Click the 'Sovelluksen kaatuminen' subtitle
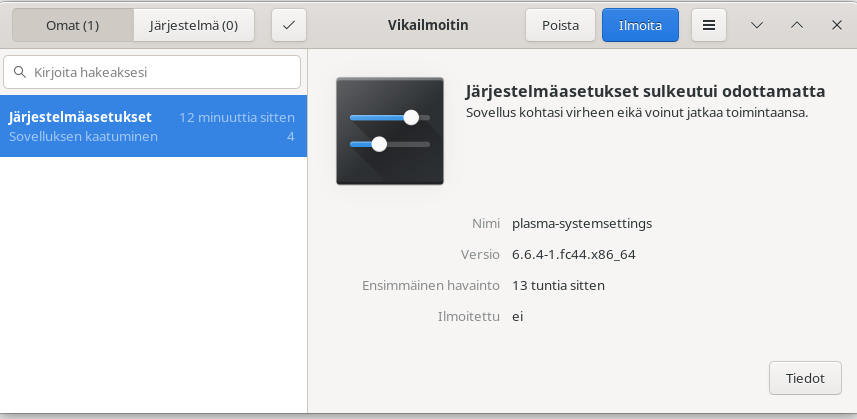This screenshot has width=857, height=419. pyautogui.click(x=84, y=137)
